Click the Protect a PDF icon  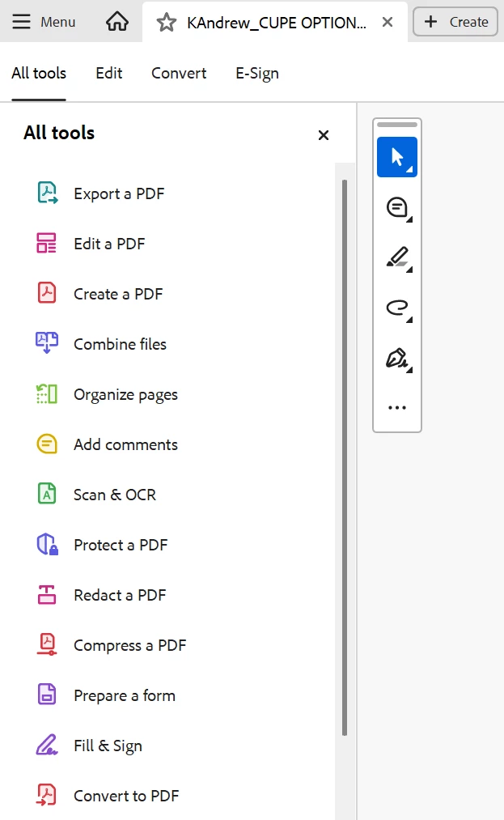pos(47,545)
